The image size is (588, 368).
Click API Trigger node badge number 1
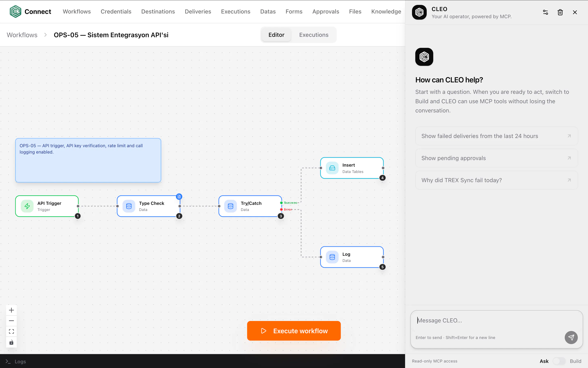point(78,216)
